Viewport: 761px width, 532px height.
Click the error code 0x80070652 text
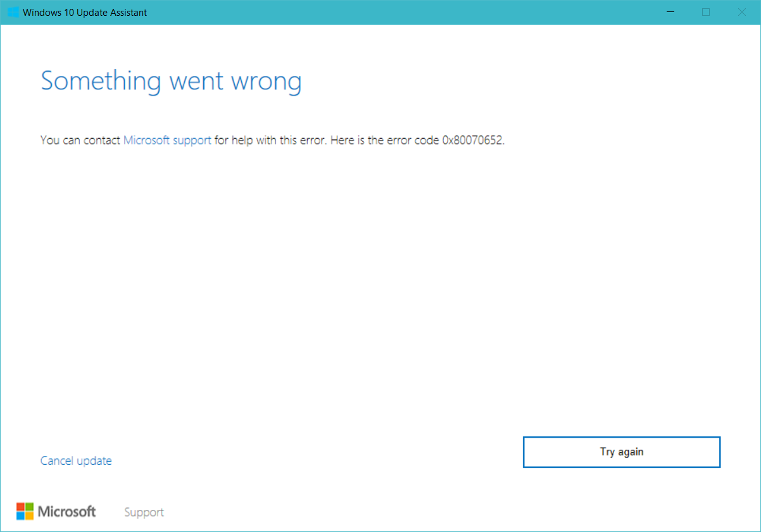472,140
